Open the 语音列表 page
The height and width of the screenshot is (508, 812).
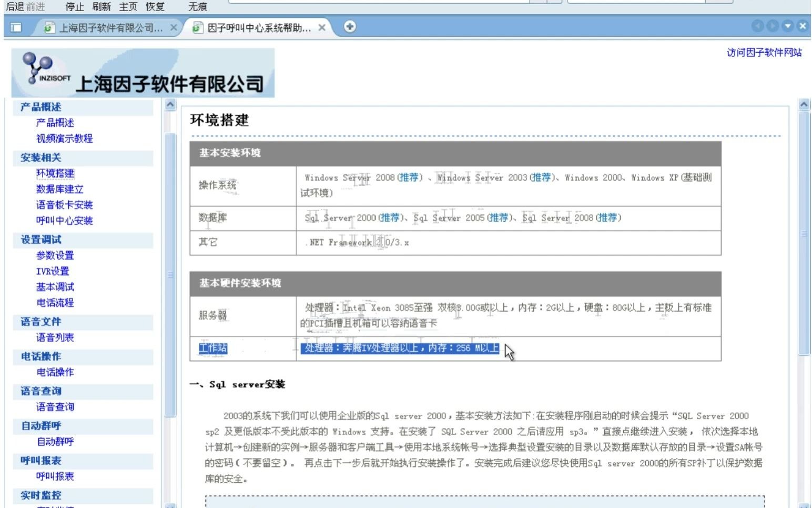55,337
